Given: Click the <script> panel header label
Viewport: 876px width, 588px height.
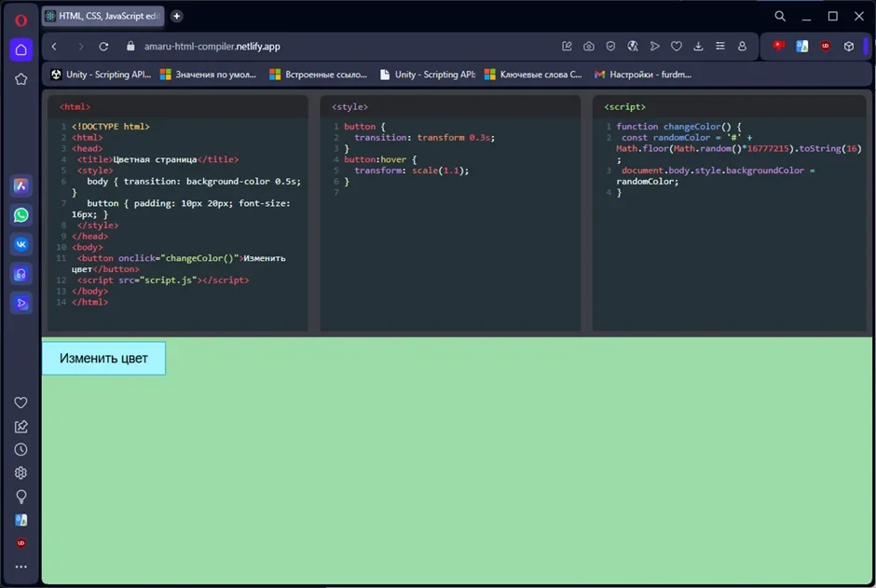Looking at the screenshot, I should point(624,106).
